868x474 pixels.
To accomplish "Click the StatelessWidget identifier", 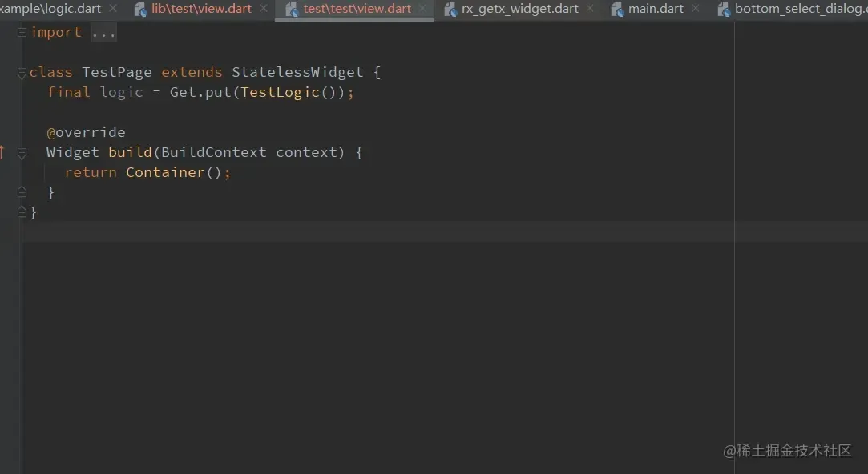I will pos(297,72).
